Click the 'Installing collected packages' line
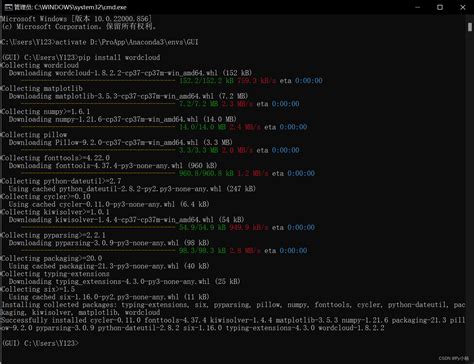This screenshot has height=364, width=474. click(x=233, y=309)
